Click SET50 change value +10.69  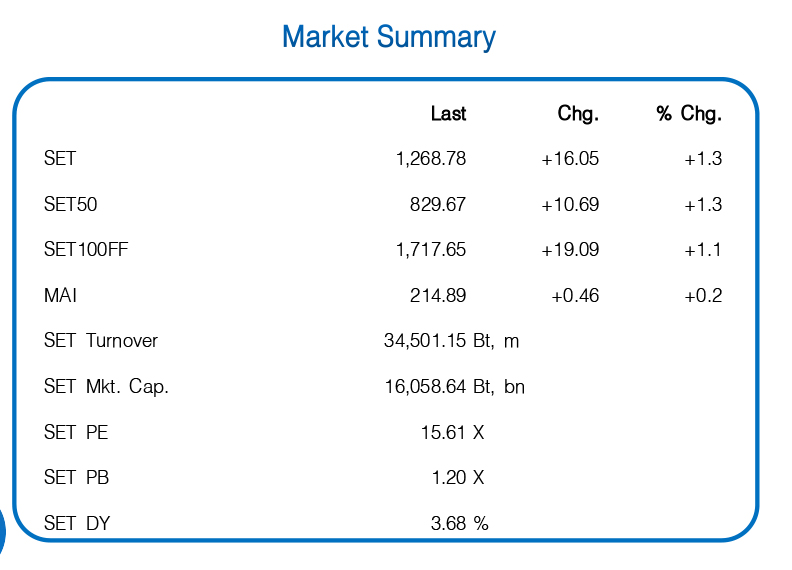[x=570, y=205]
